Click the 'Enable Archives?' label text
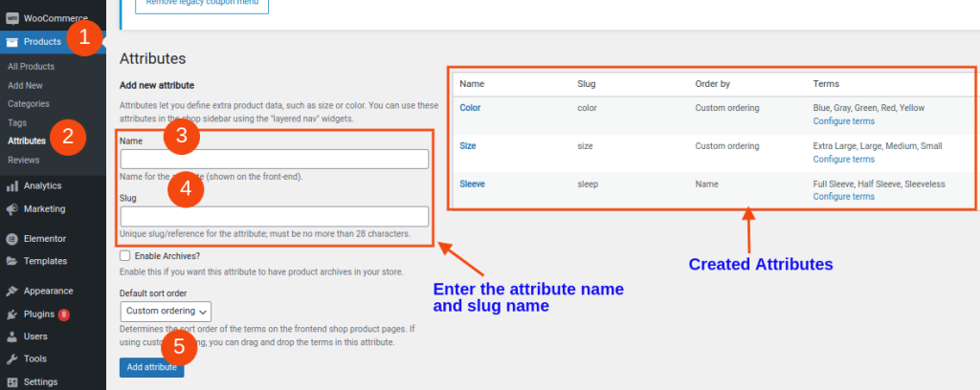The height and width of the screenshot is (390, 980). point(167,256)
